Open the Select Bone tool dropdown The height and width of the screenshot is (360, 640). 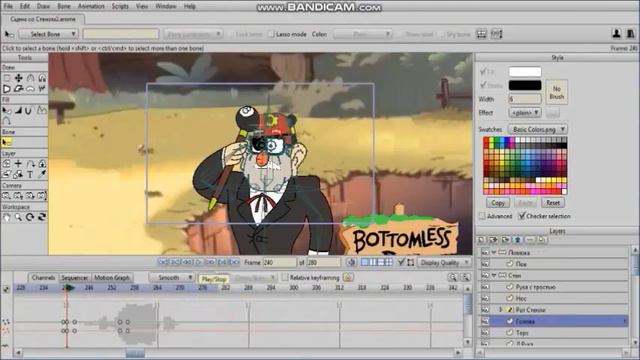click(x=48, y=34)
